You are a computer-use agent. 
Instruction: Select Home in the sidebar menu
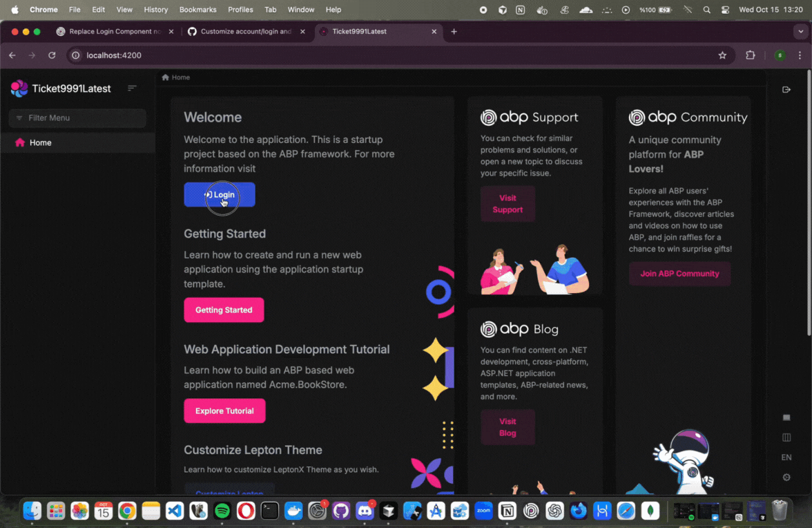tap(40, 142)
